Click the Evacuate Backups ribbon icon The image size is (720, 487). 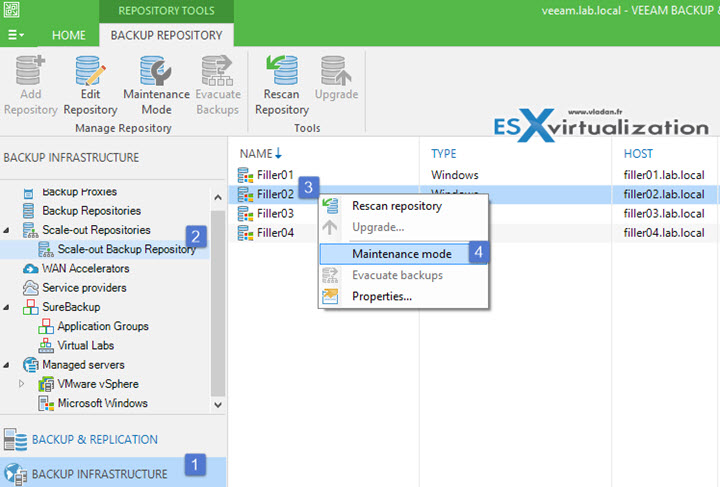(218, 71)
